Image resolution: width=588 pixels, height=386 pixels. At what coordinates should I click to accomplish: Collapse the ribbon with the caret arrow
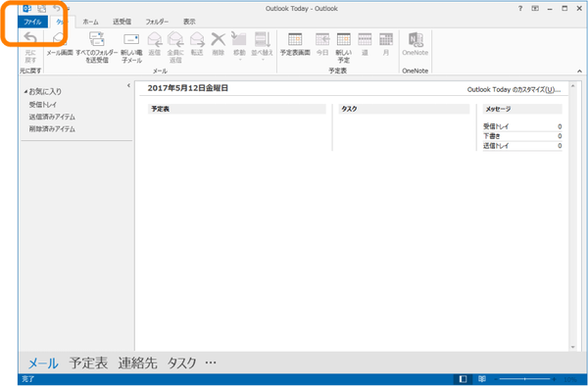click(x=579, y=71)
